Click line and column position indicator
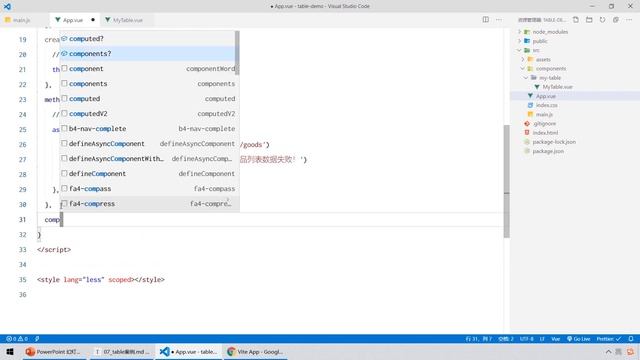The height and width of the screenshot is (360, 640). pos(479,339)
